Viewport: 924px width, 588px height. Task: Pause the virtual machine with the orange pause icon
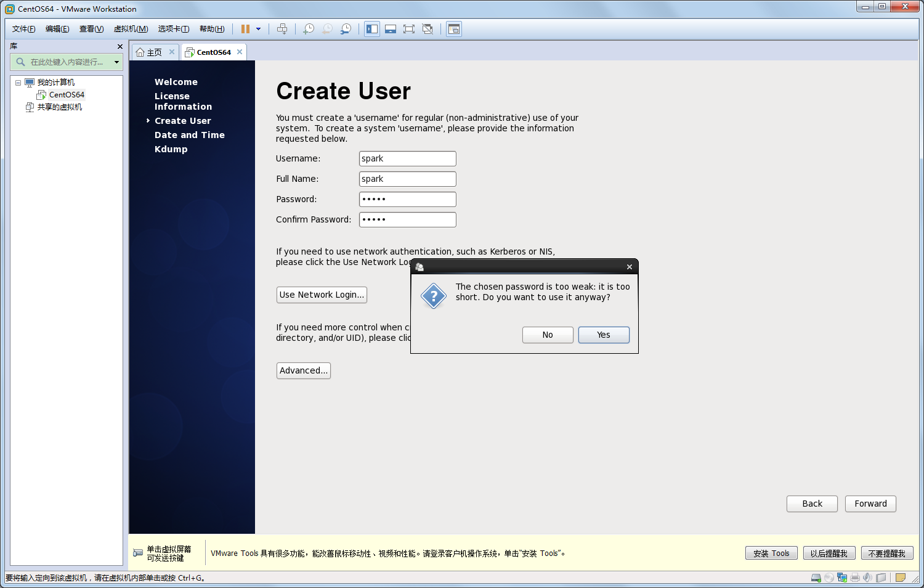(x=245, y=29)
